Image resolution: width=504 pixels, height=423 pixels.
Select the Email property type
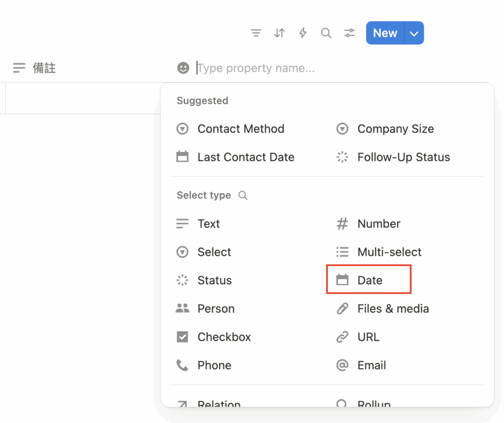(371, 365)
